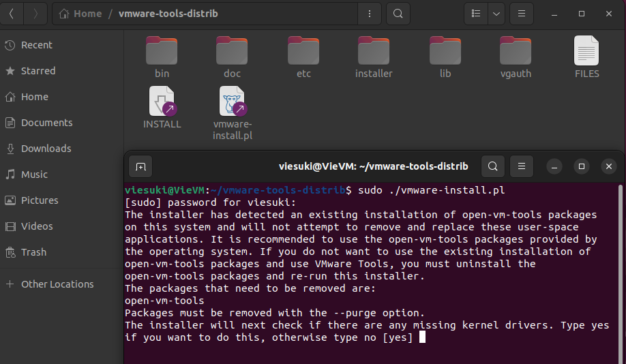Click the terminal title viesuki@VieVM
This screenshot has height=364, width=626.
tap(373, 166)
